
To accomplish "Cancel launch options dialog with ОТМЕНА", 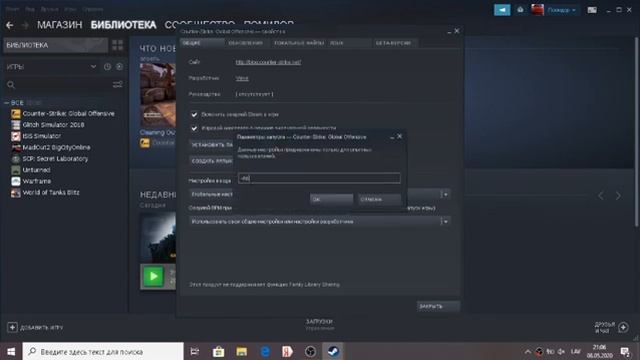I will (380, 199).
